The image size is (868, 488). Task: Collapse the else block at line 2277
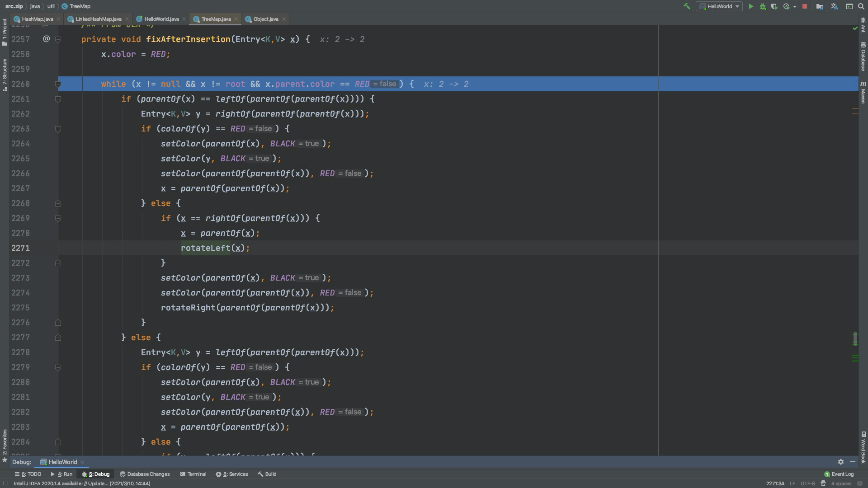point(58,338)
